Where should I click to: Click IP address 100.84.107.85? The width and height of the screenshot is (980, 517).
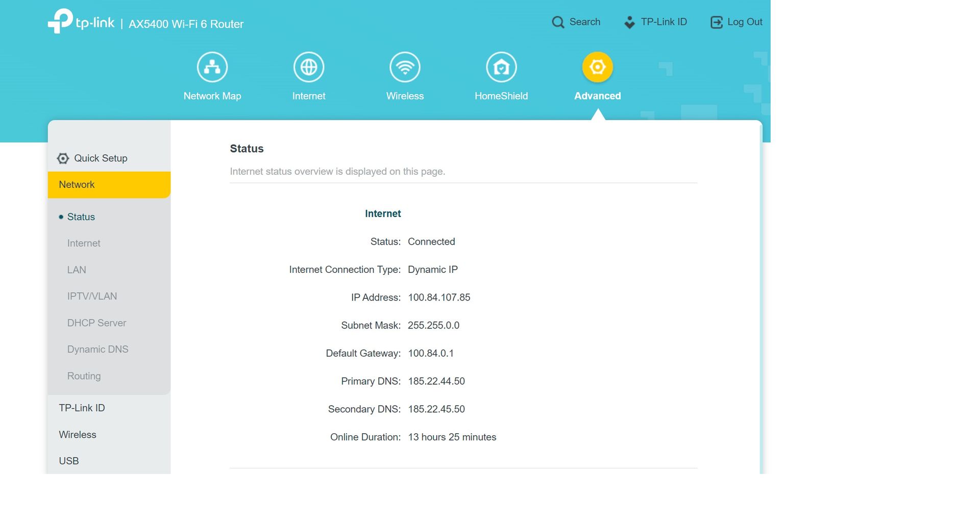[439, 297]
